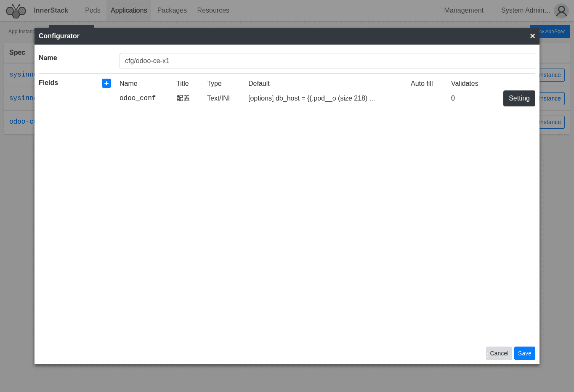Viewport: 574px width, 392px height.
Task: Open the Pods menu
Action: tap(93, 11)
